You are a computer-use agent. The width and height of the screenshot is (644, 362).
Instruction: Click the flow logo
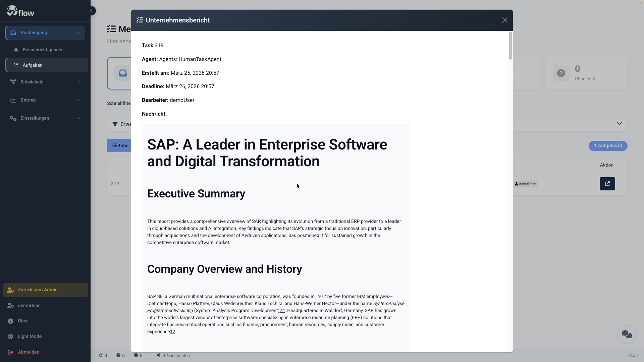click(20, 11)
